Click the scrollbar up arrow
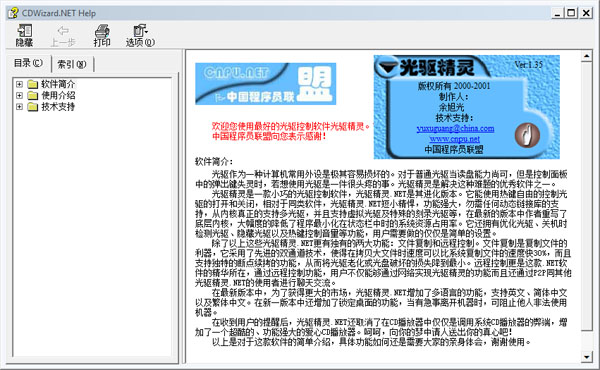The image size is (600, 370). point(587,56)
